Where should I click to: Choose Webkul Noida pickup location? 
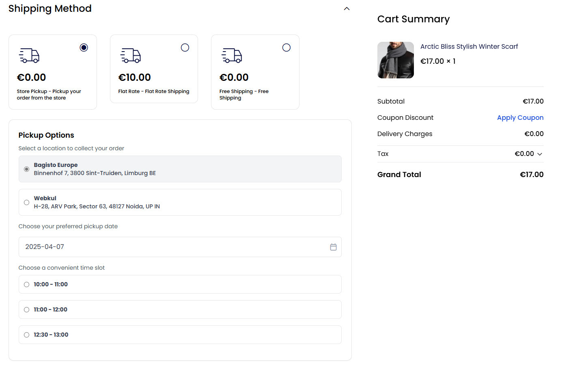click(x=27, y=202)
